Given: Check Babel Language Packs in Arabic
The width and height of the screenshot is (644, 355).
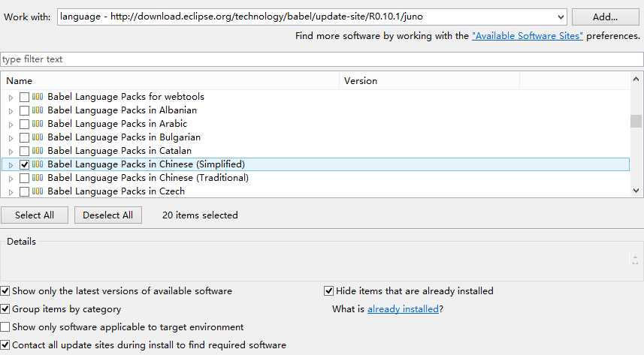Looking at the screenshot, I should pos(24,125).
